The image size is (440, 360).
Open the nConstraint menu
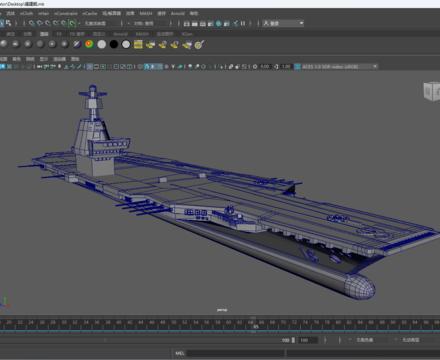coord(66,13)
